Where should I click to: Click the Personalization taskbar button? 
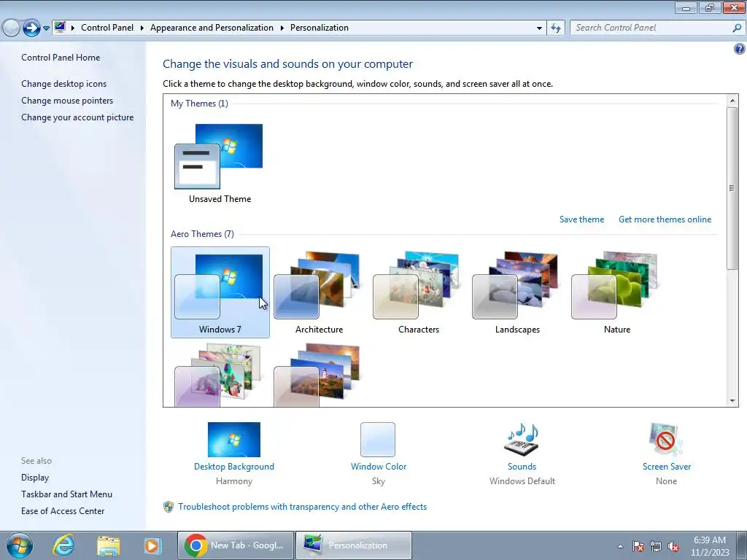[354, 545]
